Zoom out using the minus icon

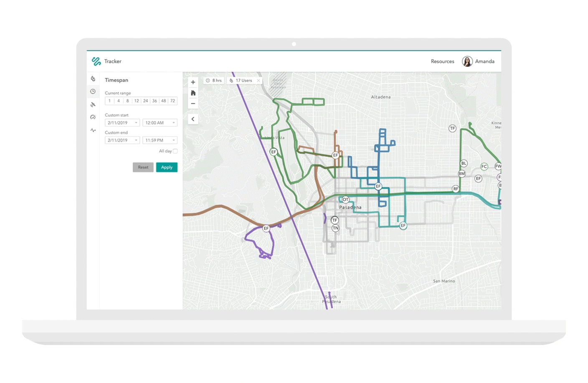[193, 103]
